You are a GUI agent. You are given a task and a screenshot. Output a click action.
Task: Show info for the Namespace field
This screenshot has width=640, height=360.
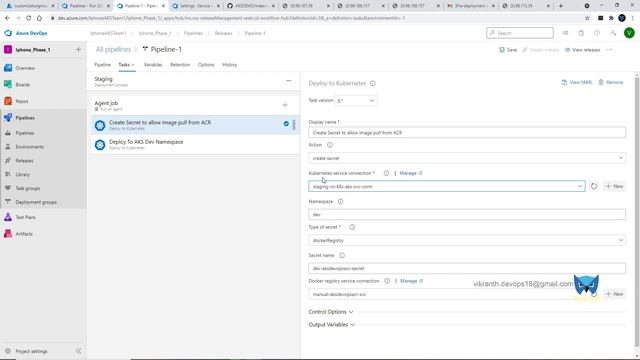coord(340,202)
